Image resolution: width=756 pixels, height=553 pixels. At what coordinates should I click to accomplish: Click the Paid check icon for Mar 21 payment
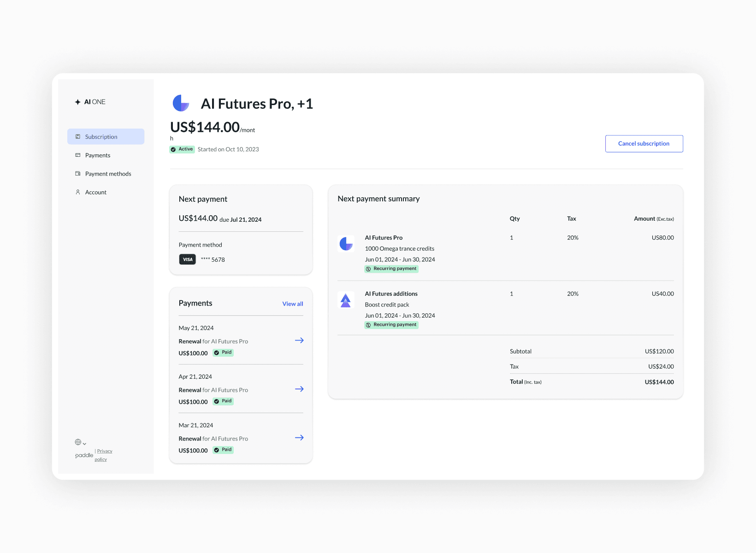click(217, 450)
